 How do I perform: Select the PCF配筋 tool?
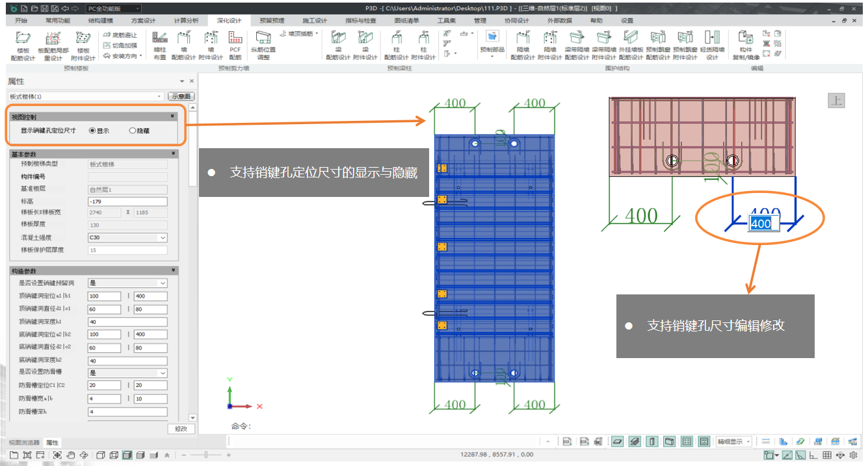[x=235, y=44]
